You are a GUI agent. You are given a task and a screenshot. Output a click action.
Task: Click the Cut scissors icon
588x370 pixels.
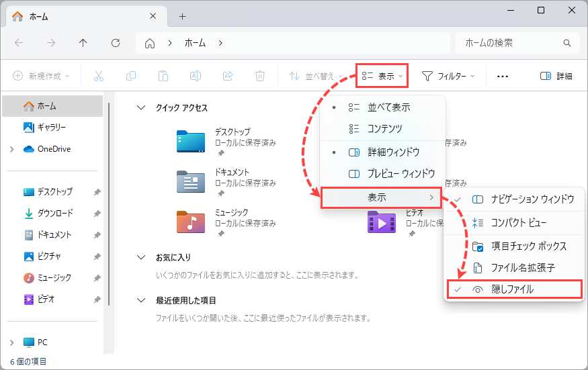[99, 76]
